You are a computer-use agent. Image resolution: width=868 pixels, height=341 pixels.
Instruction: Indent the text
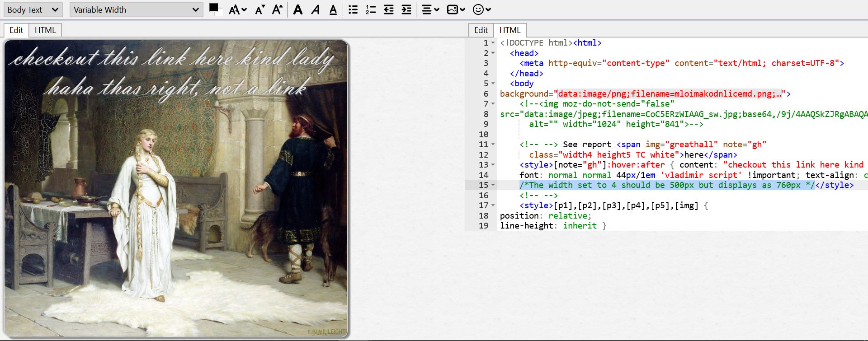click(406, 9)
